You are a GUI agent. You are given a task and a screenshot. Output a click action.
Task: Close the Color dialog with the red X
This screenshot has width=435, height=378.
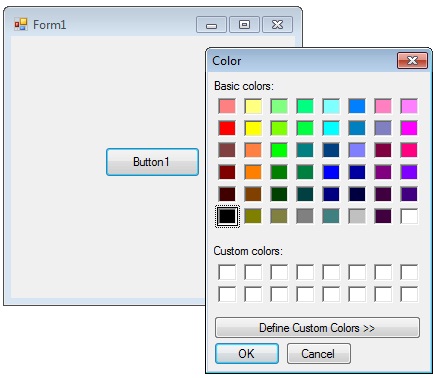tap(412, 61)
